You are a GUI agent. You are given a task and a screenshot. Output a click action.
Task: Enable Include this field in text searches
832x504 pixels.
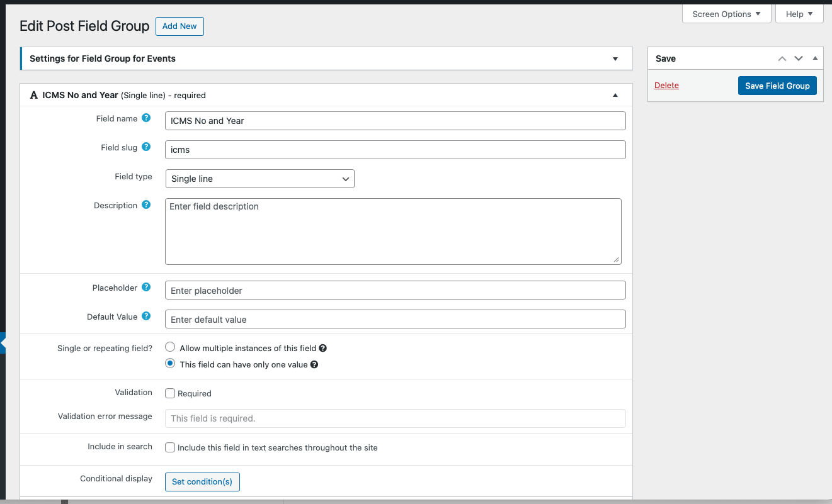click(170, 447)
